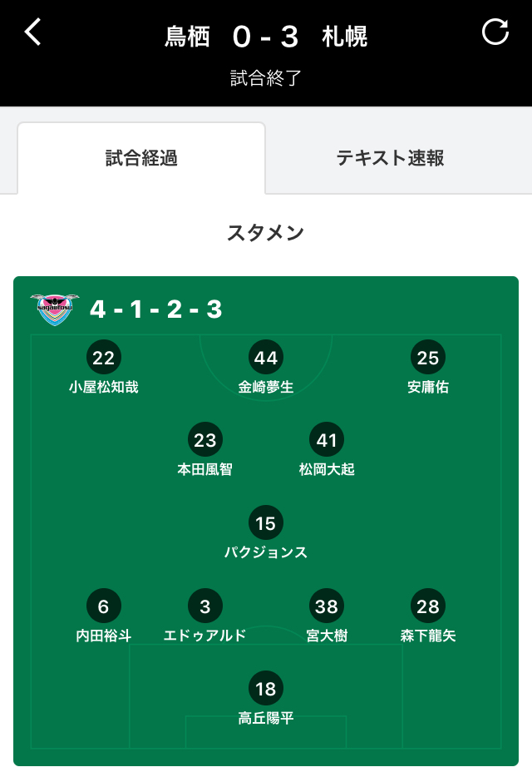Select goalkeeper number 18 高丘陽平
The width and height of the screenshot is (532, 772).
click(x=266, y=698)
